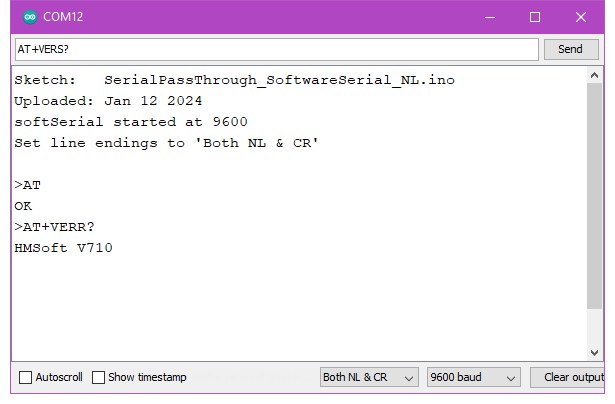
Task: Enable the Autoscroll checkbox
Action: pos(26,377)
